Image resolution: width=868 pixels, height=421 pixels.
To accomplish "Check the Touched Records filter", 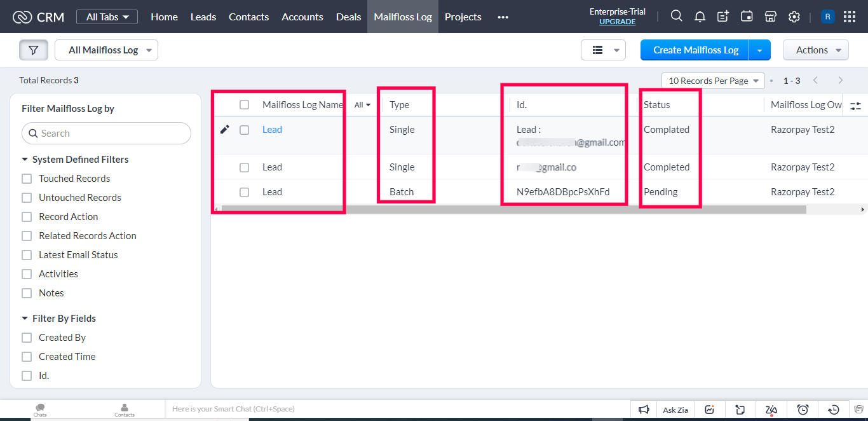I will click(x=27, y=179).
